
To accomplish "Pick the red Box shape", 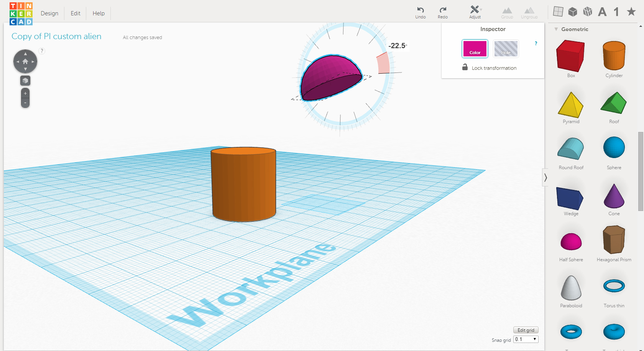I will [x=571, y=56].
